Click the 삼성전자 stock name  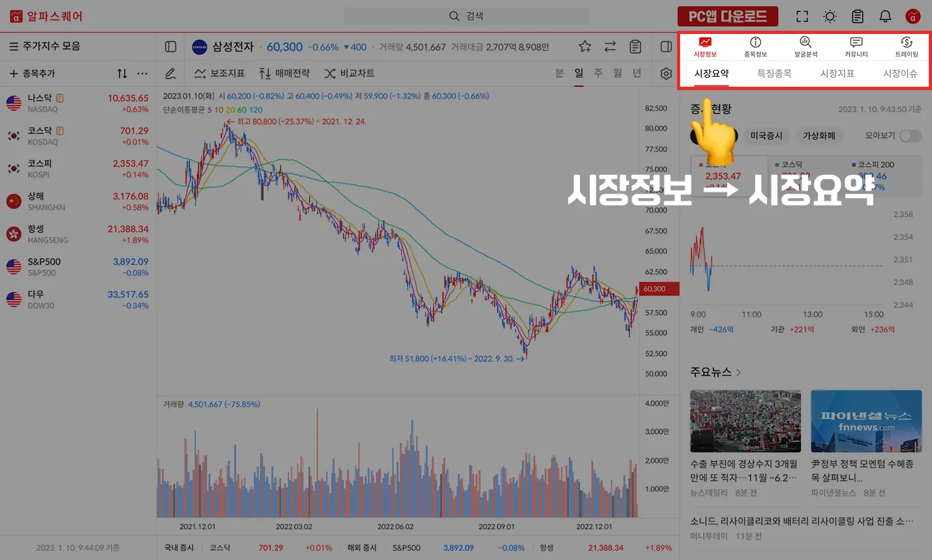pos(233,47)
